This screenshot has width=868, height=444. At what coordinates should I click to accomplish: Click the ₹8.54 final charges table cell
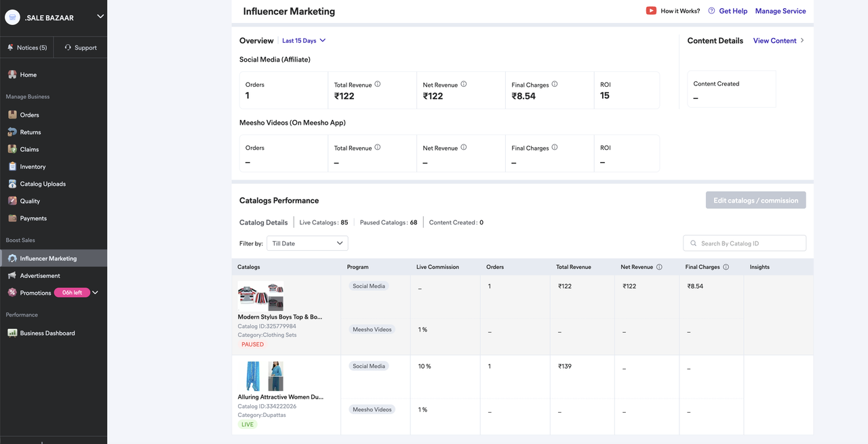(695, 286)
